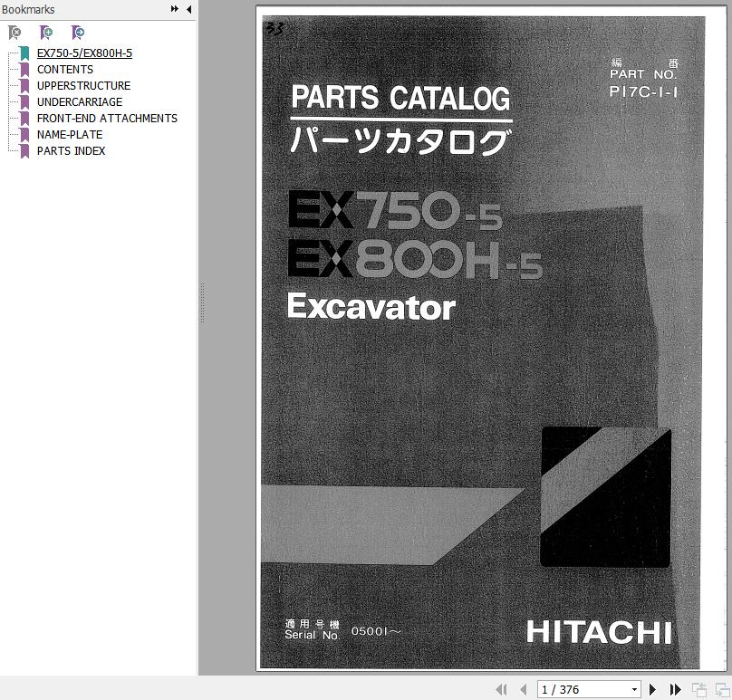
Task: Click the EX800H-5 model heading
Action: pyautogui.click(x=415, y=259)
